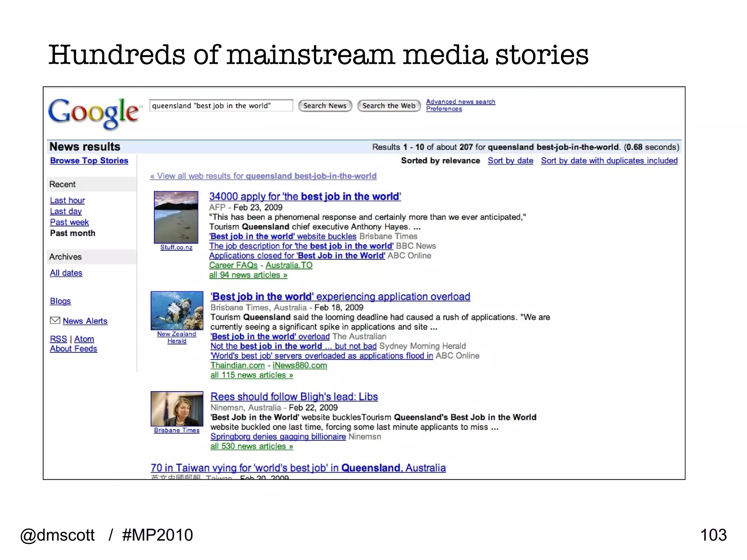The width and height of the screenshot is (747, 560).
Task: Expand all 115 news articles
Action: 252,375
